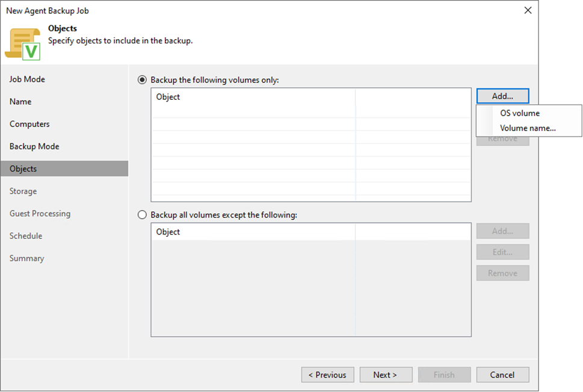Select the Objects step in the sidebar
This screenshot has width=583, height=392.
[x=23, y=168]
